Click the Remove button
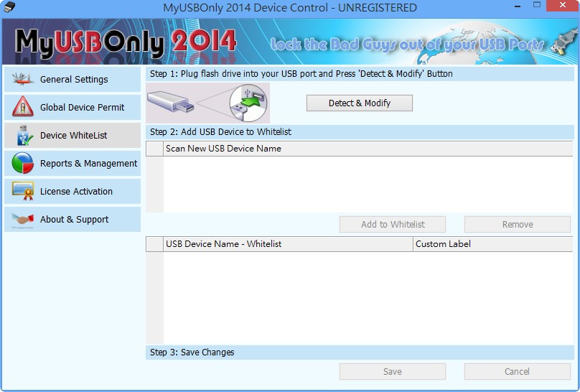The height and width of the screenshot is (392, 580). coord(517,225)
